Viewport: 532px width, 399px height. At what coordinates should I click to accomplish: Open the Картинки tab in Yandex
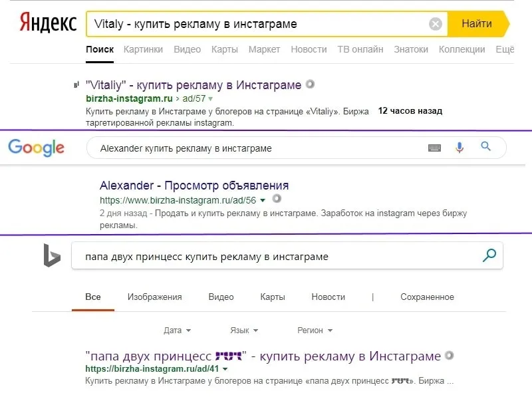point(143,49)
